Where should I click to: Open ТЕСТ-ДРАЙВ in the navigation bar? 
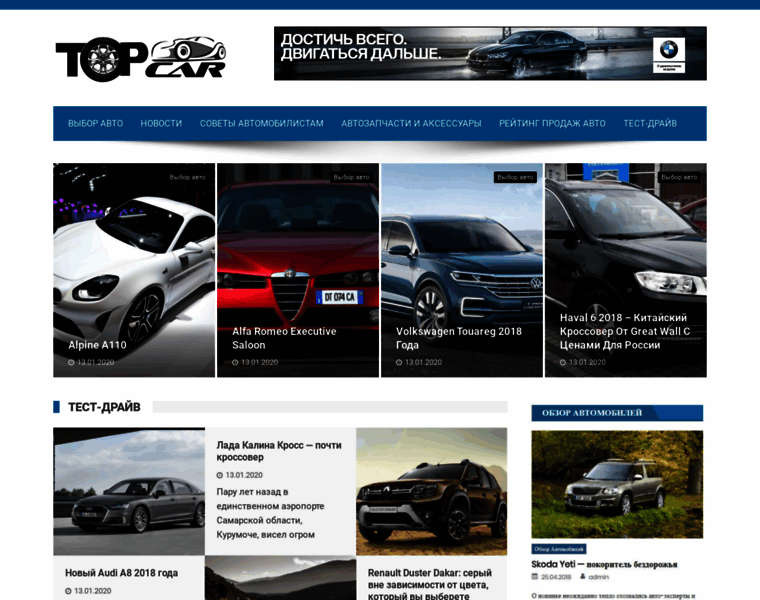pos(650,124)
